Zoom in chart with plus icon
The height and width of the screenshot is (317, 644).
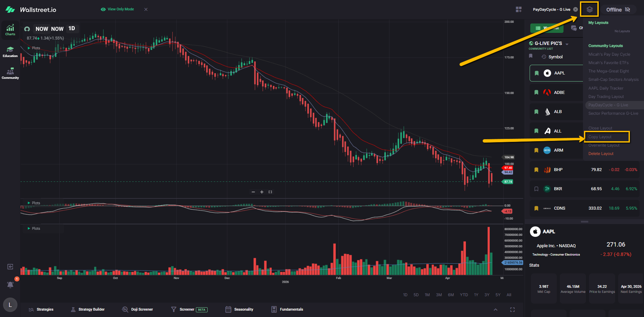click(262, 192)
